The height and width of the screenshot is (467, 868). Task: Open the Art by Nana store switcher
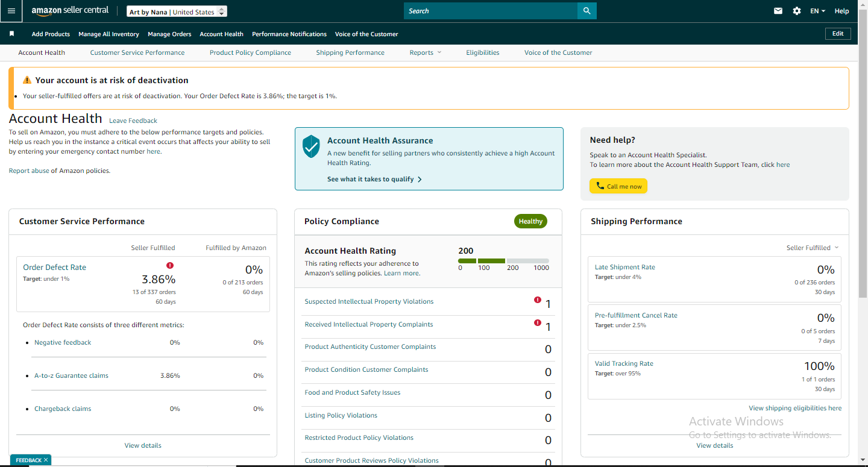click(177, 11)
